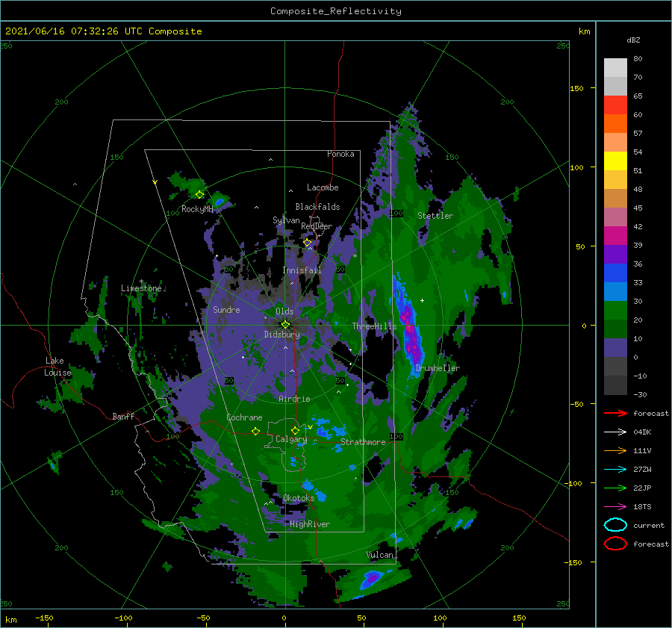
Task: Select the white 04DK arrow icon
Action: click(x=615, y=432)
